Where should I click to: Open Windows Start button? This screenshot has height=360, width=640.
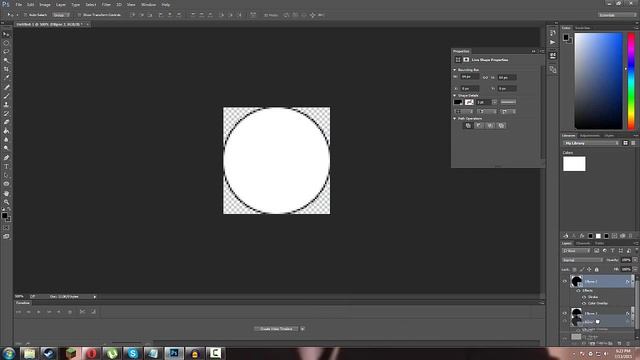pyautogui.click(x=9, y=353)
